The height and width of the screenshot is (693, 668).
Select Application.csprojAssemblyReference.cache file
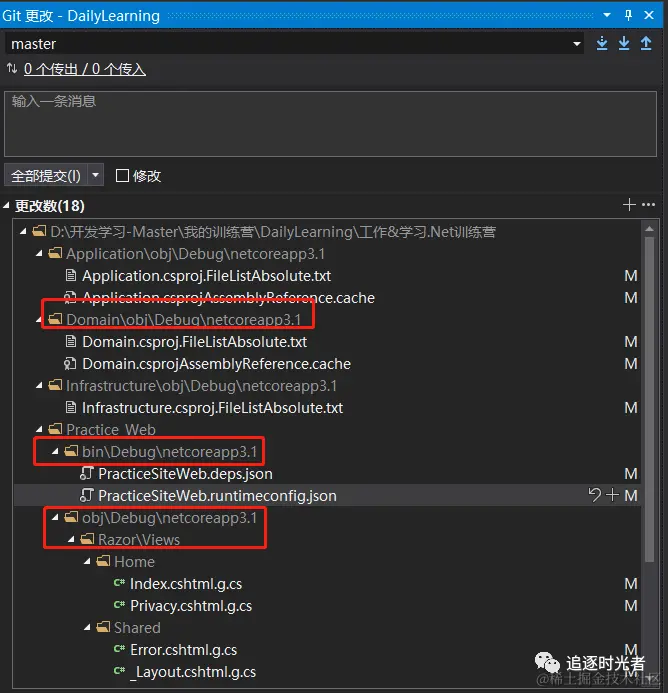coord(228,298)
